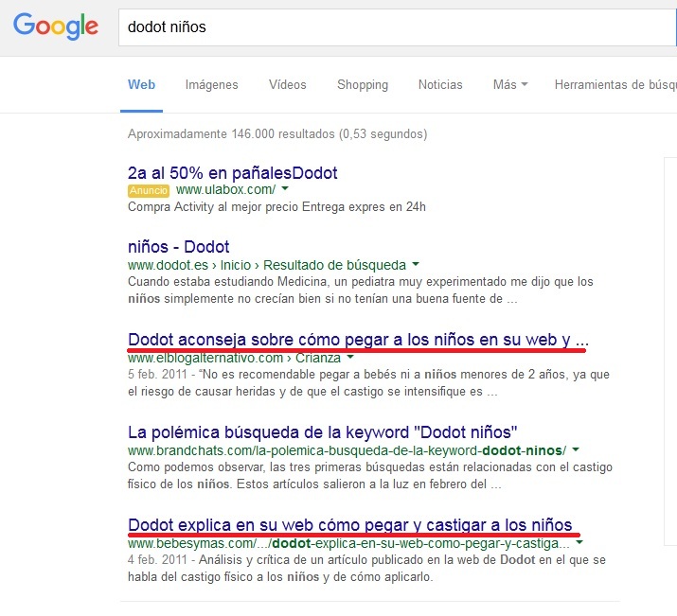Click snippet 'Compra Activity al mejor precio'
This screenshot has height=616, width=677.
(x=276, y=207)
